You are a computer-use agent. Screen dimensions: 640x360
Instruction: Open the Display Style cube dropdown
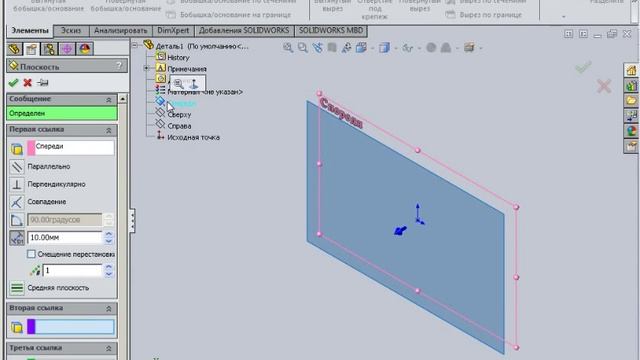[x=384, y=48]
